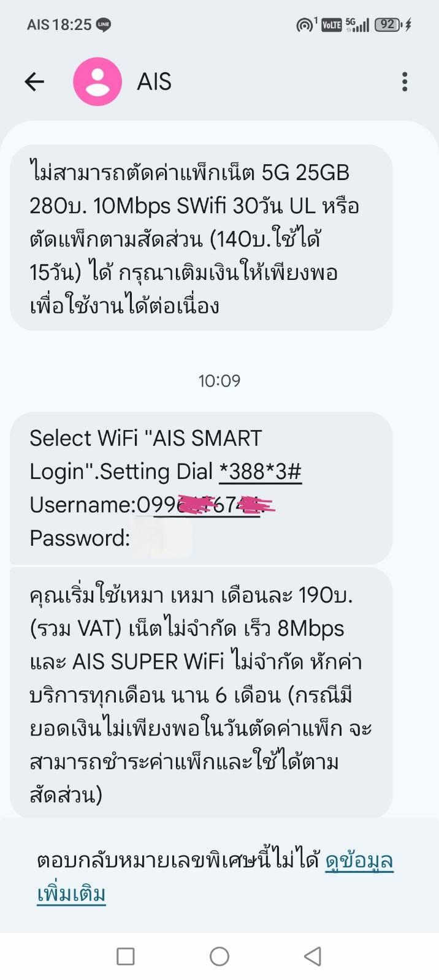Select the 5G 25GB package failure message
Image resolution: width=439 pixels, height=980 pixels.
point(201,238)
